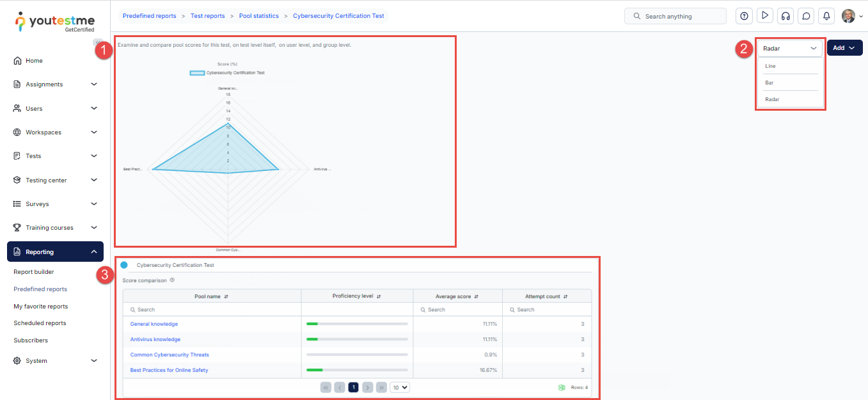Image resolution: width=868 pixels, height=400 pixels.
Task: Open the Radar chart type dropdown
Action: [790, 48]
